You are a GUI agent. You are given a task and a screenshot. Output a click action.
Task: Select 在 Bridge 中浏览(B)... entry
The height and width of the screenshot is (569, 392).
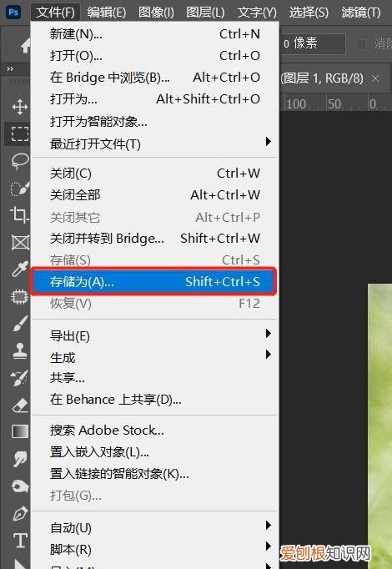point(155,78)
